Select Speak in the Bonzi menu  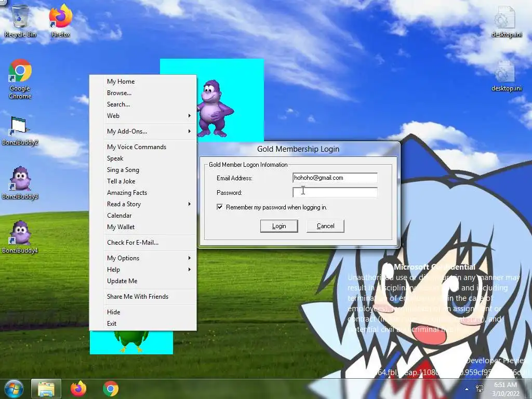(x=149, y=158)
